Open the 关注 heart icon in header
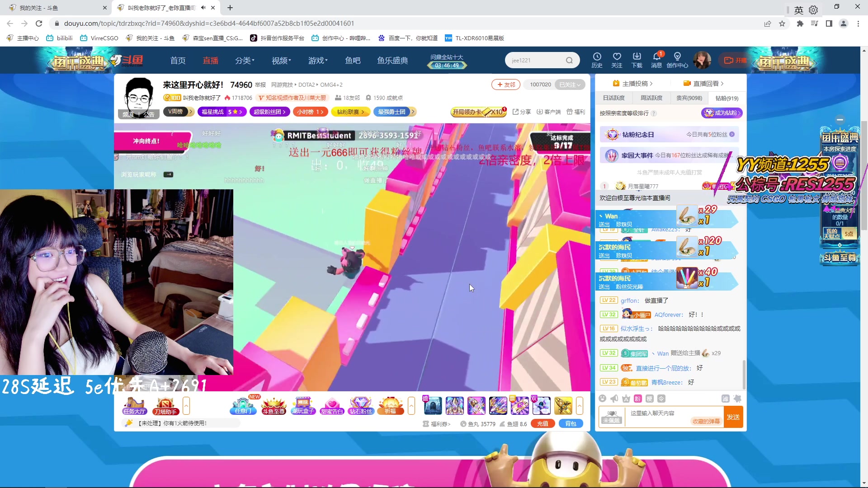868x488 pixels. (x=617, y=60)
